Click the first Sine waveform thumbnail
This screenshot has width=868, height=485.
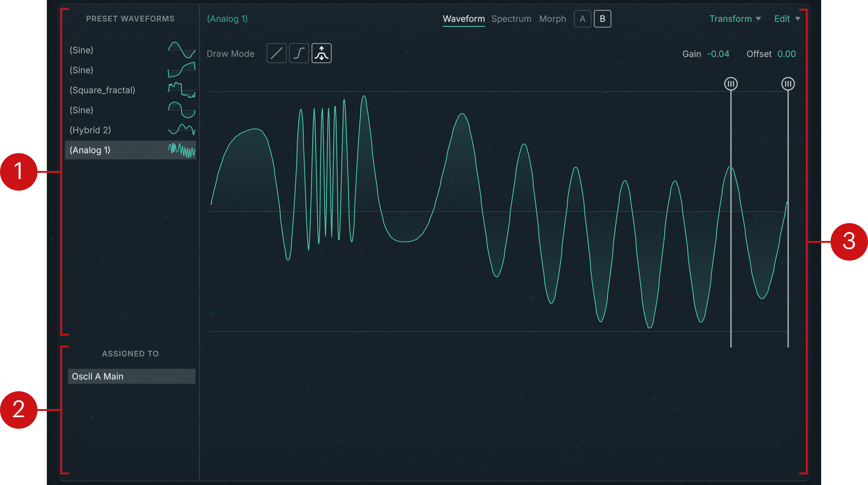(x=181, y=50)
